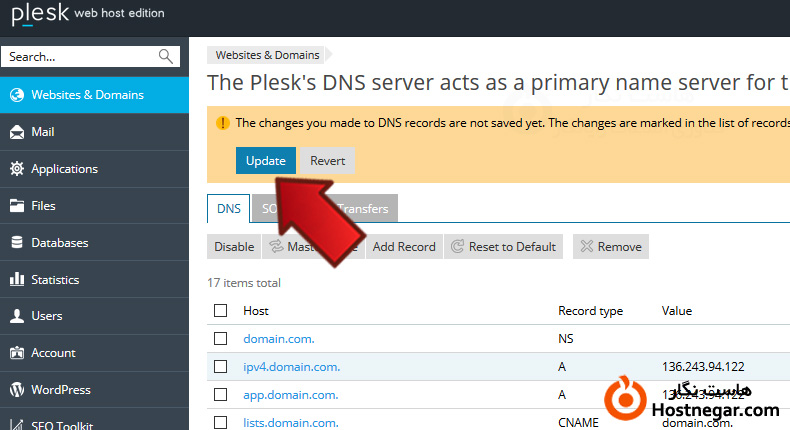Open Users via person icon
This screenshot has width=790, height=430.
click(16, 316)
